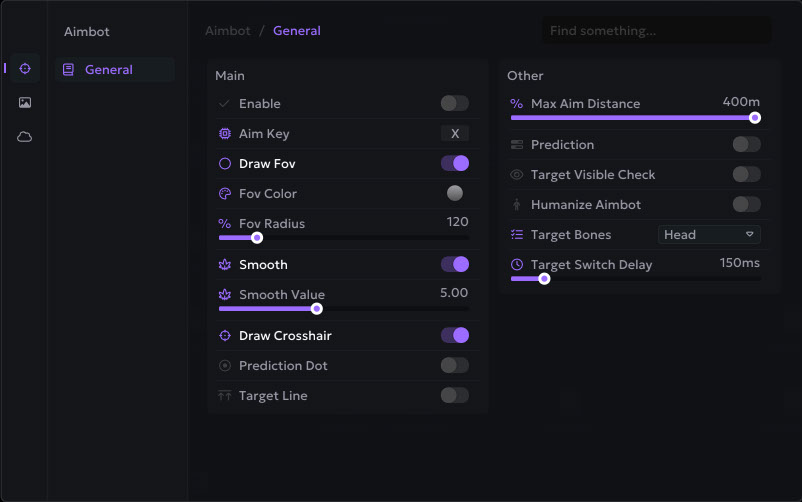Click the eye icon beside Target Visible Check
The image size is (802, 502).
[x=517, y=175]
